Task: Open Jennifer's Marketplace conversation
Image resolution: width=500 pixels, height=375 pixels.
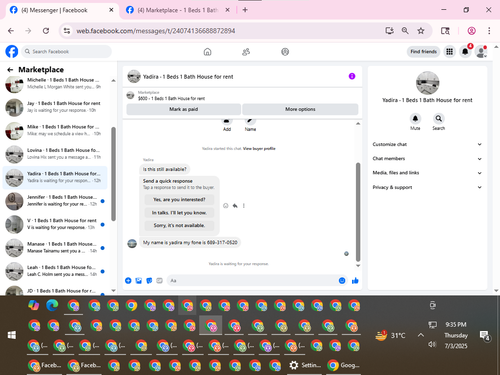Action: pyautogui.click(x=55, y=201)
